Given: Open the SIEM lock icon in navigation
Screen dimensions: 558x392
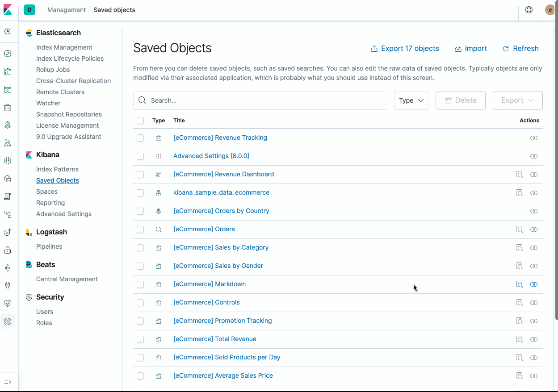Looking at the screenshot, I should click(x=8, y=250).
